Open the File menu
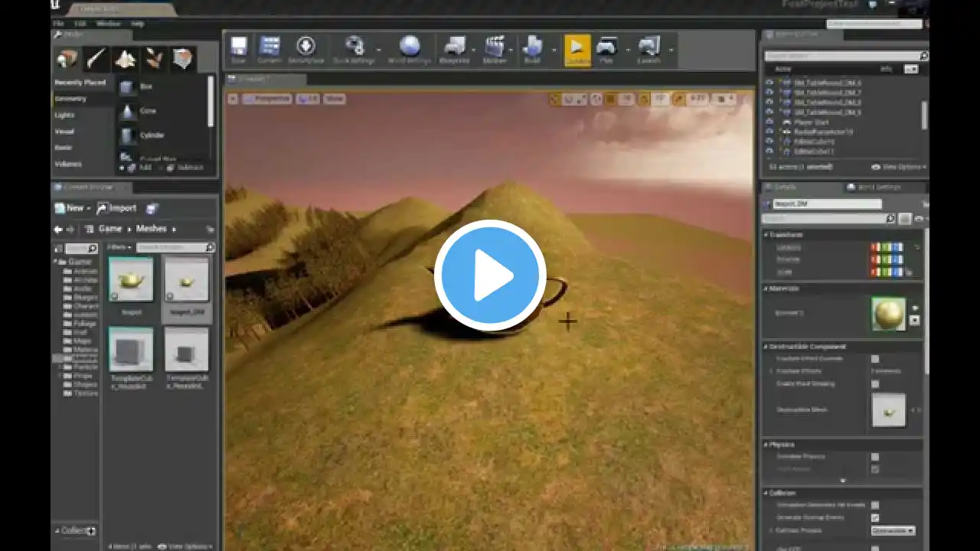Image resolution: width=980 pixels, height=551 pixels. point(58,24)
